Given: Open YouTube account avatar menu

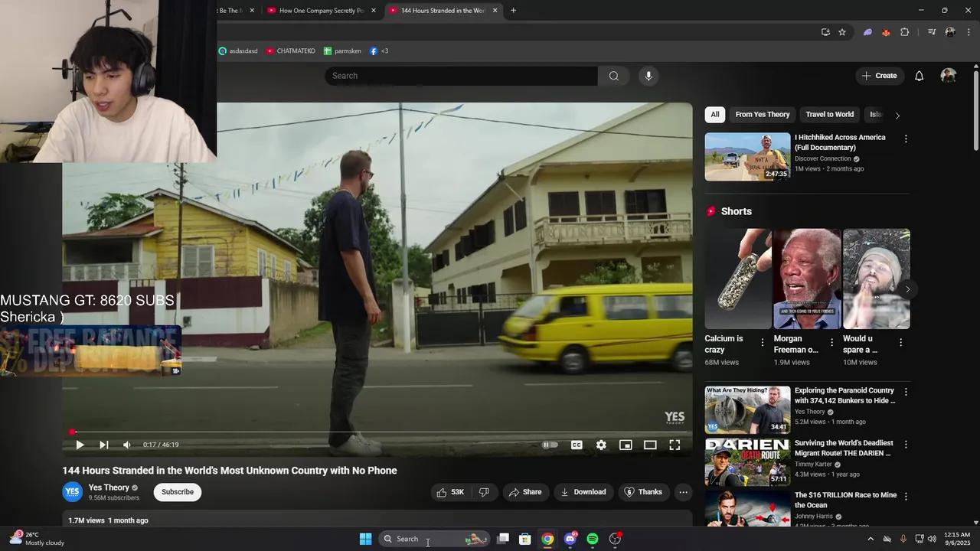Looking at the screenshot, I should [x=949, y=76].
